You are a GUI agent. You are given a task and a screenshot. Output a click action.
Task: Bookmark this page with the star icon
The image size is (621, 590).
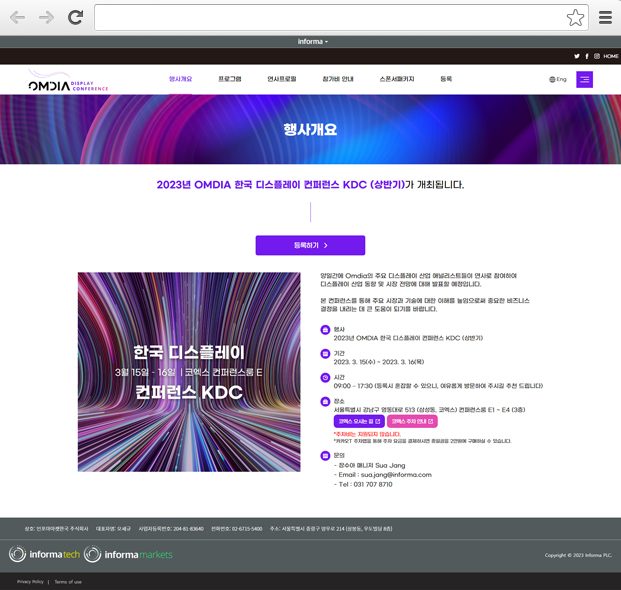pyautogui.click(x=575, y=18)
